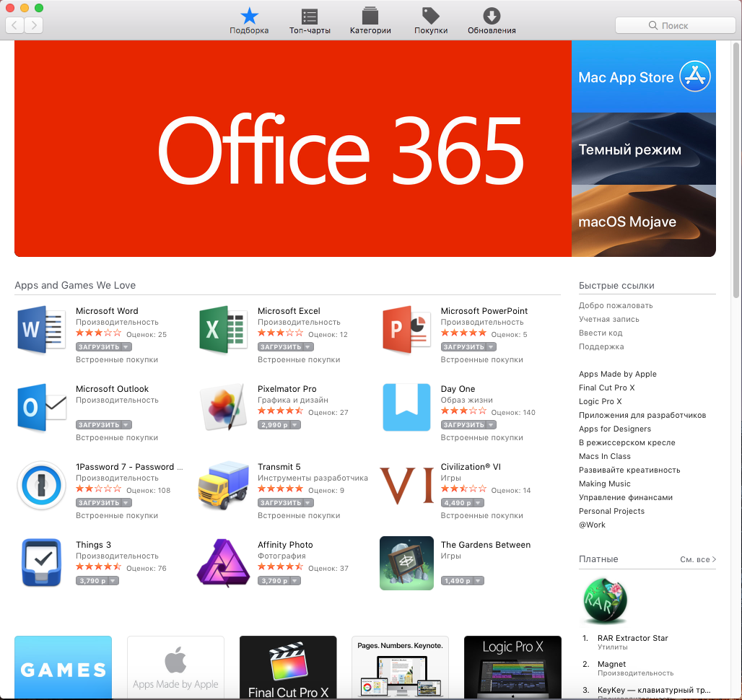The width and height of the screenshot is (742, 700).
Task: Expand the arrow on Civilization VI's 4,490 р button
Action: click(478, 503)
